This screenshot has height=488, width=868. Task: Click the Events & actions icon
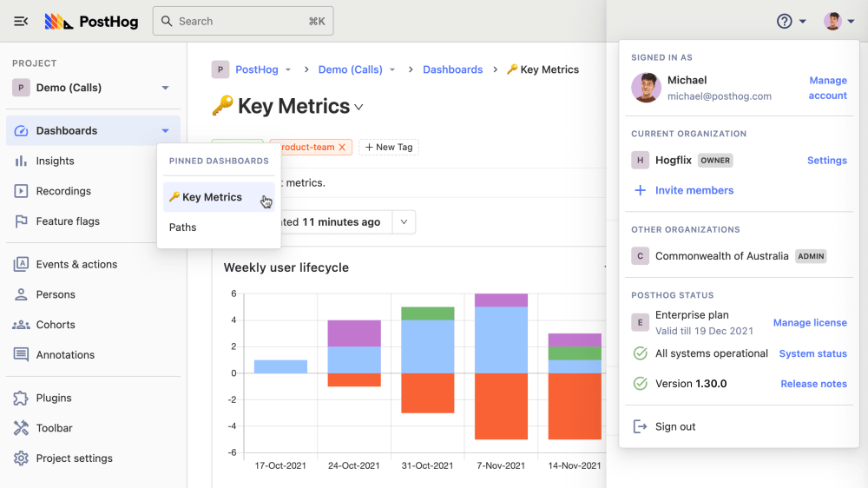tap(21, 264)
